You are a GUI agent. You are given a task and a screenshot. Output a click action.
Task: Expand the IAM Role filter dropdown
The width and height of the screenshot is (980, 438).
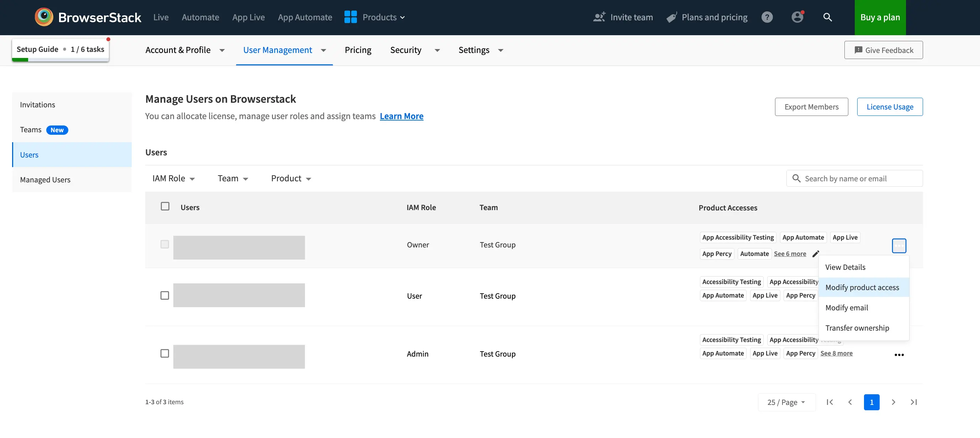pyautogui.click(x=174, y=179)
